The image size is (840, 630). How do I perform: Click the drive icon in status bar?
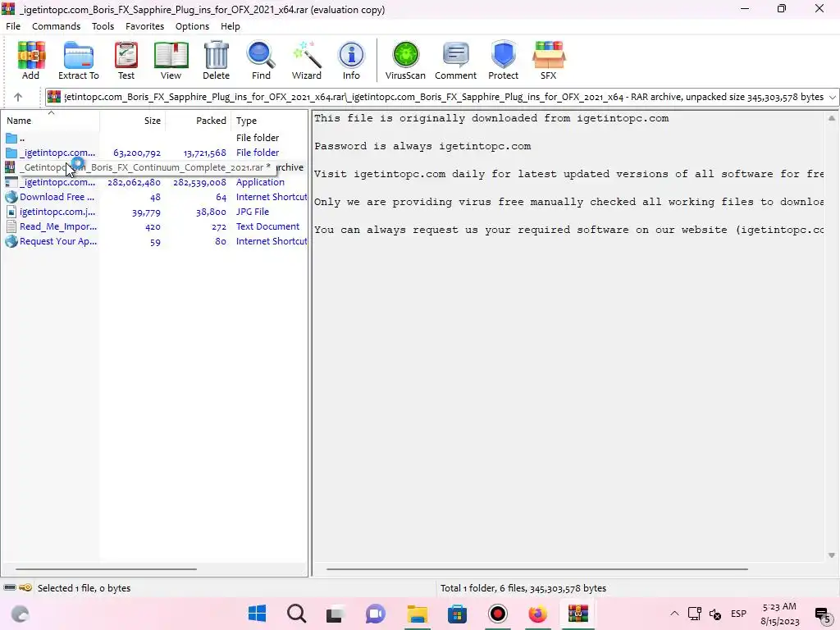pos(10,587)
